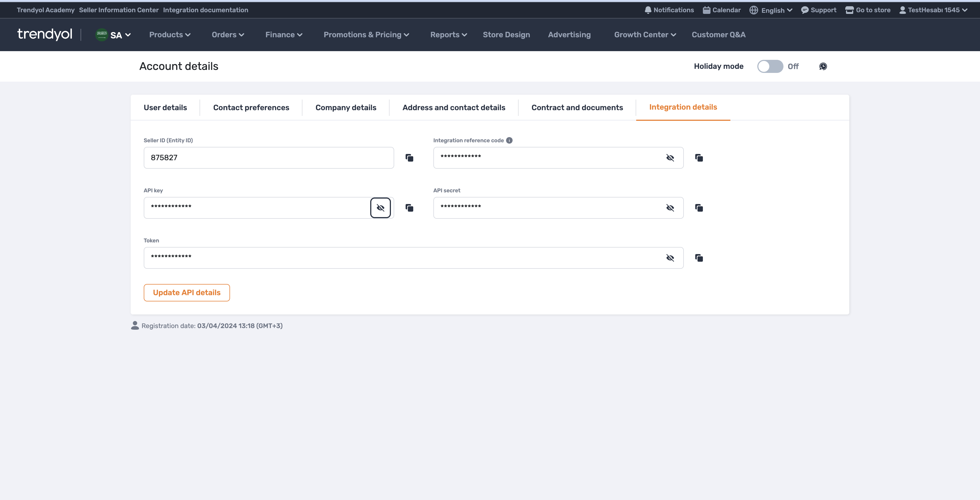This screenshot has height=500, width=980.
Task: Select the Integration details tab
Action: pyautogui.click(x=683, y=107)
